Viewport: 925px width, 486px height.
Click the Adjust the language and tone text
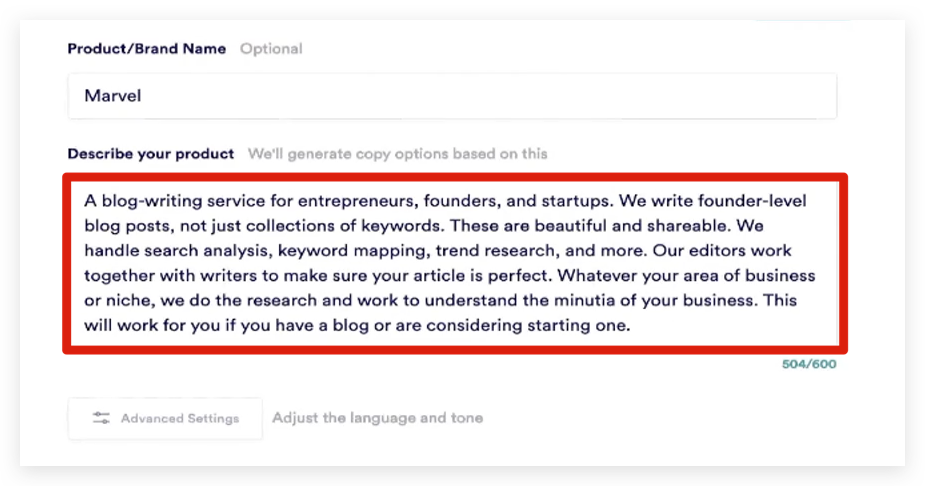[378, 418]
